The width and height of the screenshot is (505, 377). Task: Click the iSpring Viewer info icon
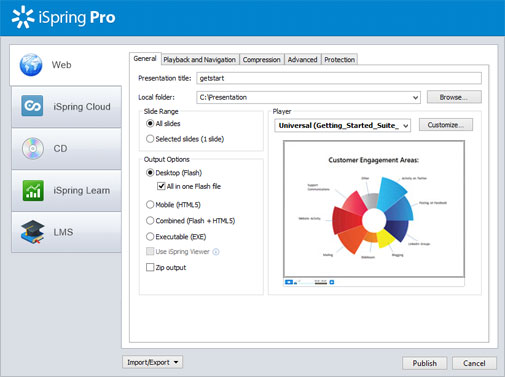coord(216,252)
